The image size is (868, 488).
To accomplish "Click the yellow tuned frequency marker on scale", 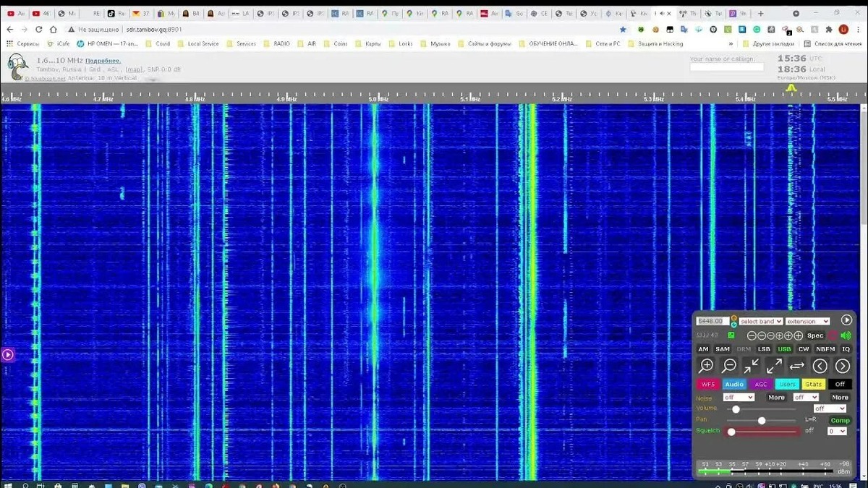I will coord(791,87).
